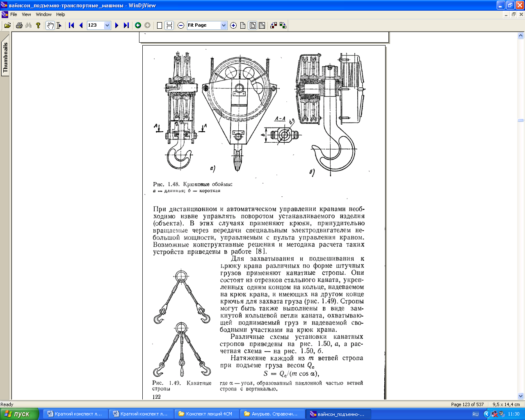Click the system tray clock 11:30
The width and height of the screenshot is (525, 420).
pyautogui.click(x=514, y=414)
